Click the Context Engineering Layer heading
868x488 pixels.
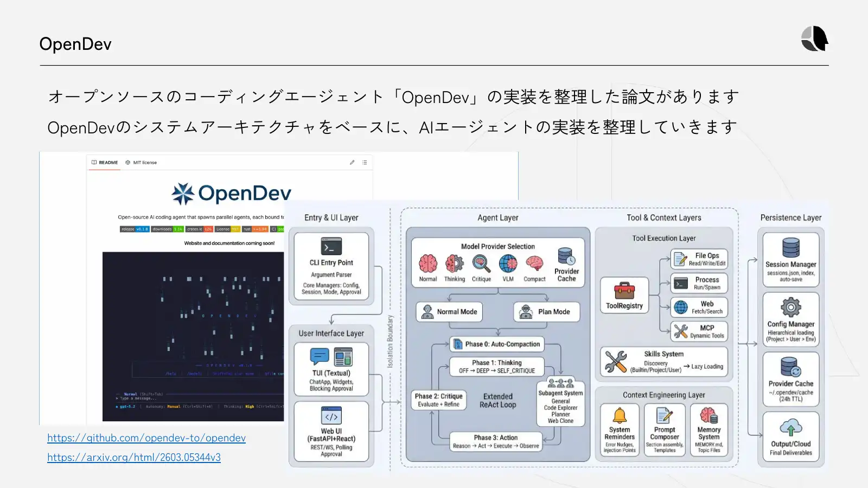click(664, 395)
